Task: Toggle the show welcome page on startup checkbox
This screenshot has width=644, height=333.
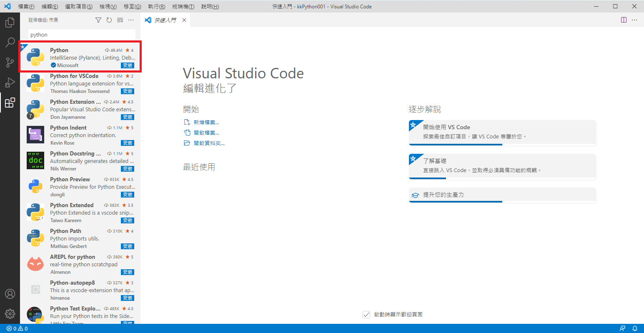Action: (x=366, y=315)
